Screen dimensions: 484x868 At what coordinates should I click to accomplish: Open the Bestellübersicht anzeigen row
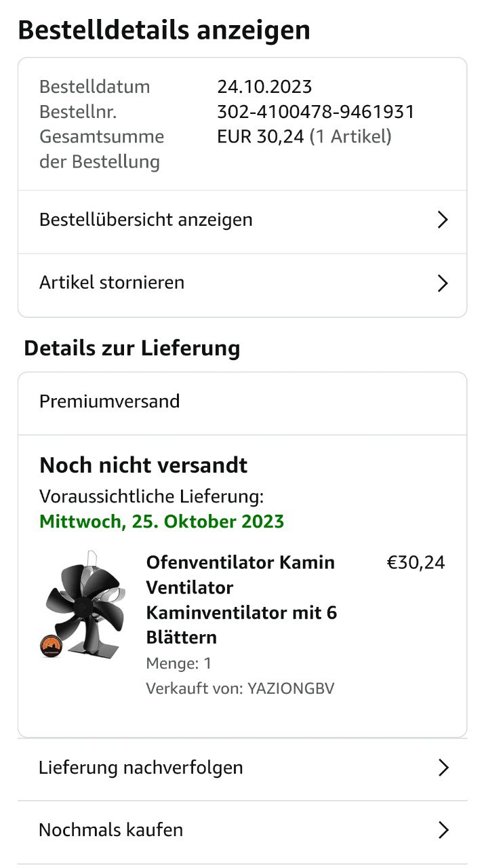pos(146,220)
